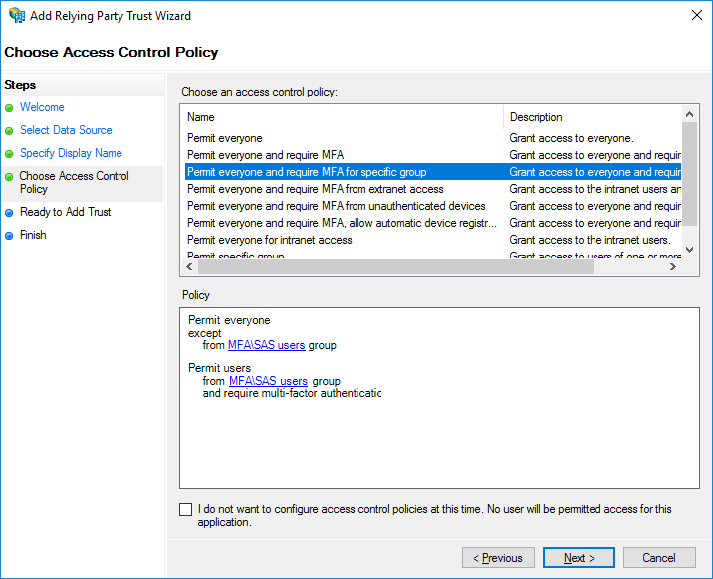
Task: Open Specify Display Name step
Action: [70, 153]
